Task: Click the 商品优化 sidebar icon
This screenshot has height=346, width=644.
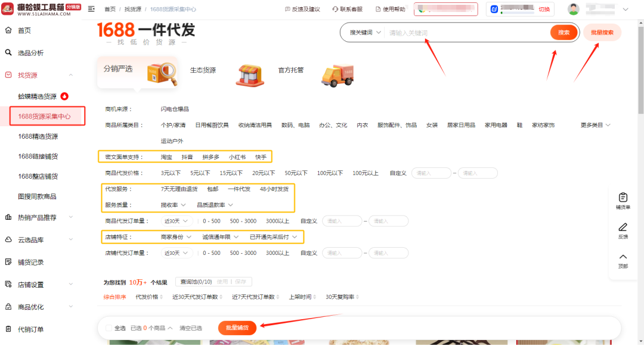Action: [x=8, y=307]
